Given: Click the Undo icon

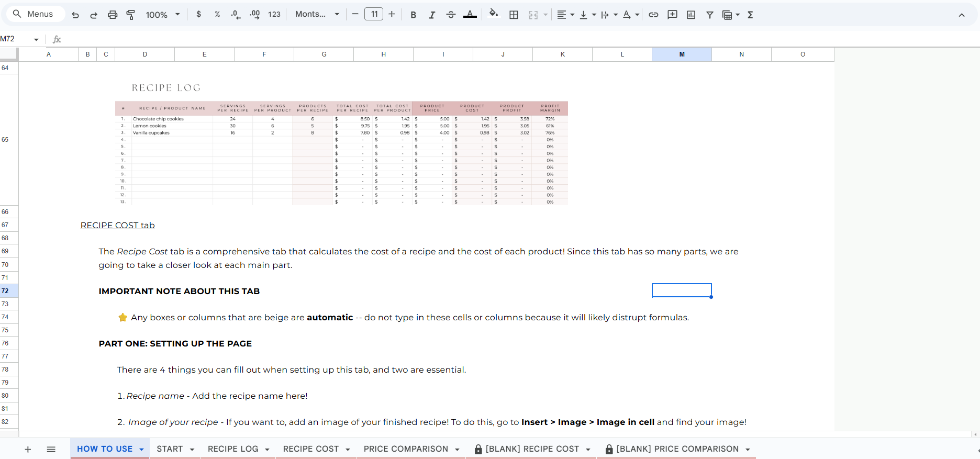Looking at the screenshot, I should [75, 15].
